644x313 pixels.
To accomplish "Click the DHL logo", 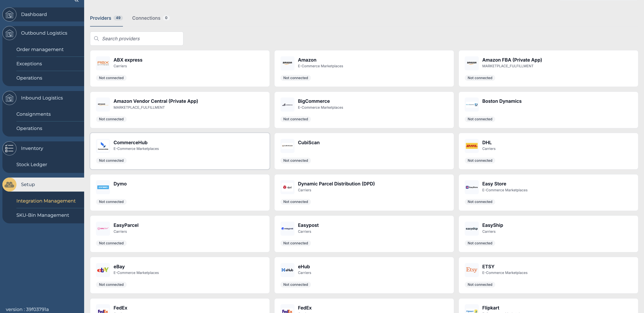I will click(472, 146).
